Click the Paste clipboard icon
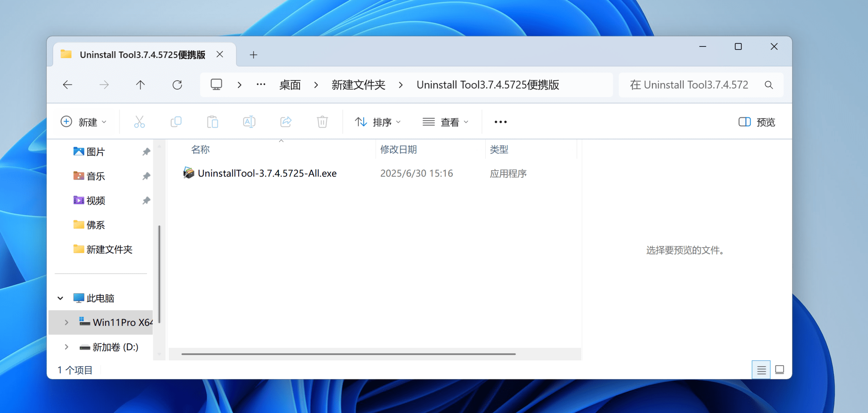 point(213,122)
